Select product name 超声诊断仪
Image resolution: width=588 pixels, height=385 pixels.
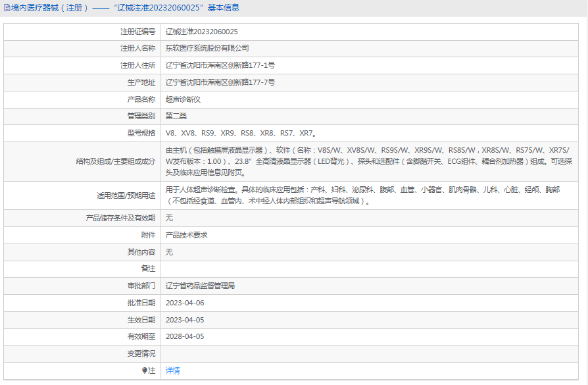pyautogui.click(x=183, y=99)
